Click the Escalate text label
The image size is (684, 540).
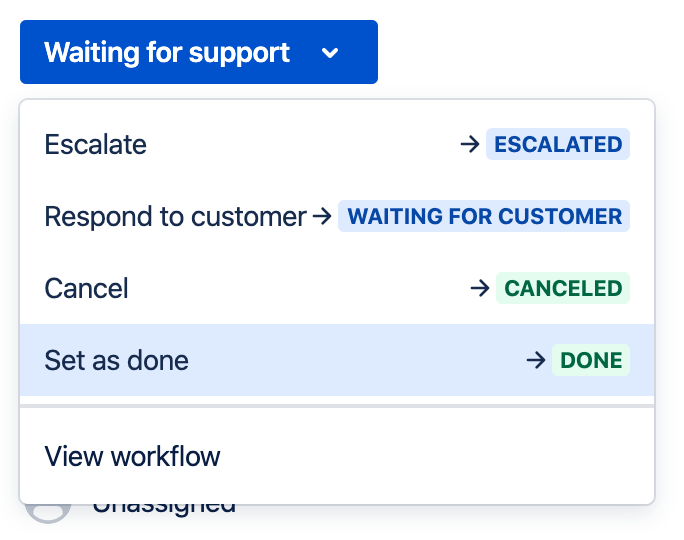tap(96, 144)
